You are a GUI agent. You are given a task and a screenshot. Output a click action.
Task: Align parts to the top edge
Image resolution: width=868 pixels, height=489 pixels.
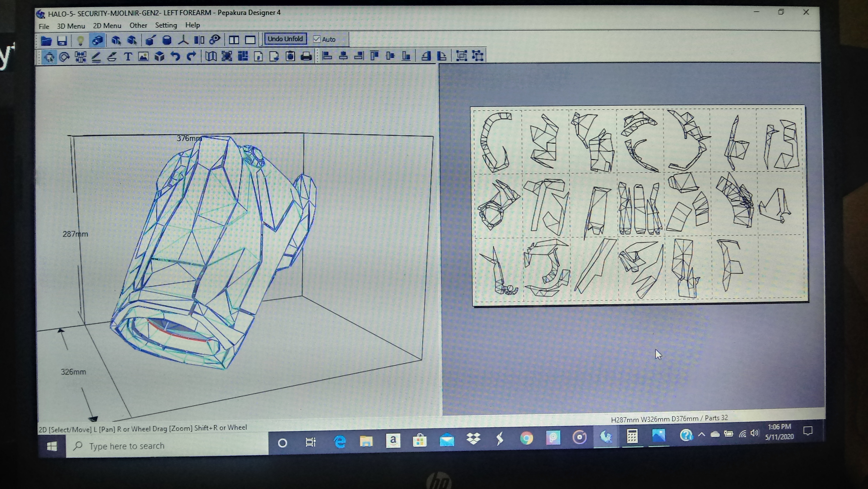click(x=374, y=56)
